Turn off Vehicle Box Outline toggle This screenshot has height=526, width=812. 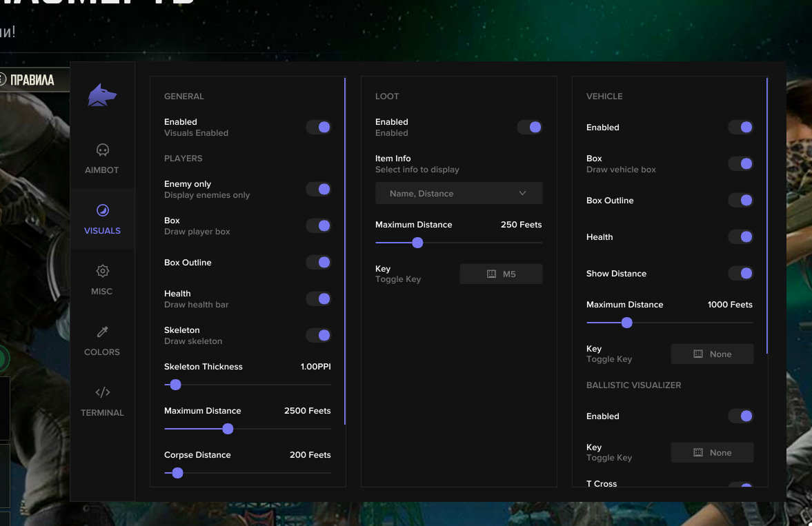pyautogui.click(x=740, y=200)
